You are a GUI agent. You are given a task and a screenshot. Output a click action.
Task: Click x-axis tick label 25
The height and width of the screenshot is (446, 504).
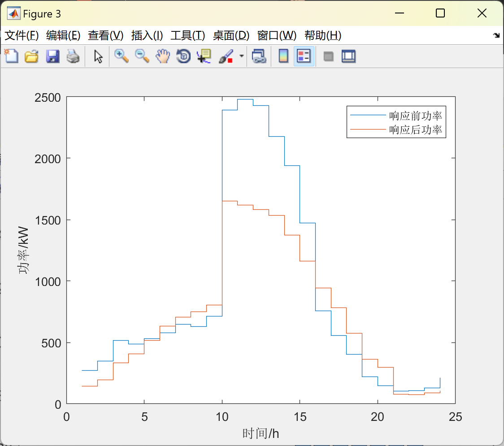[455, 417]
